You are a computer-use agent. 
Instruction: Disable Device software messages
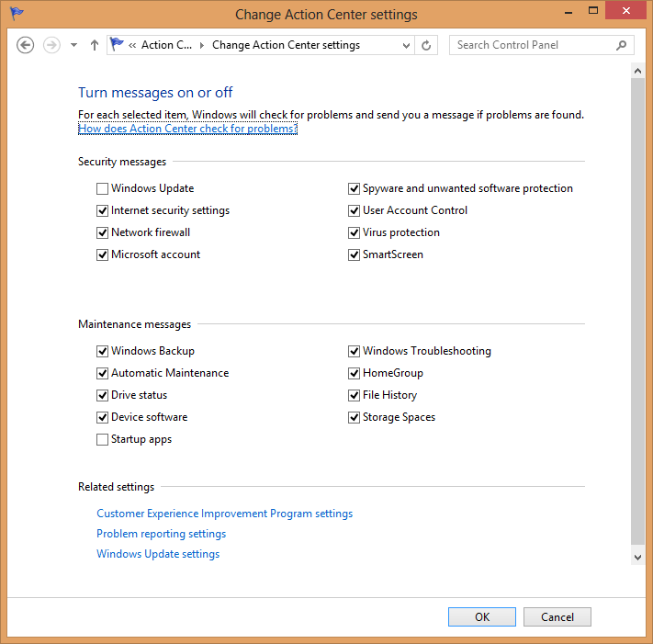click(102, 417)
